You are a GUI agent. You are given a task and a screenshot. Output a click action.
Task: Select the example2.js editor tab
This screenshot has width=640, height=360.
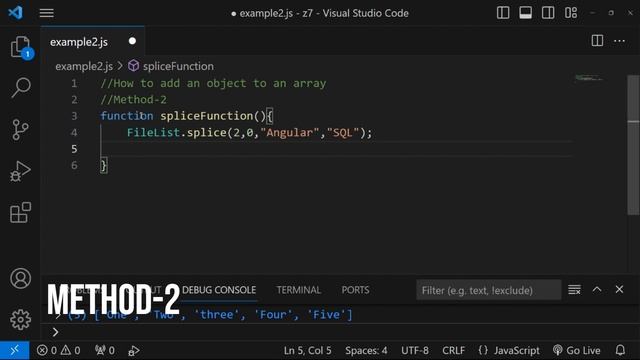(93, 42)
